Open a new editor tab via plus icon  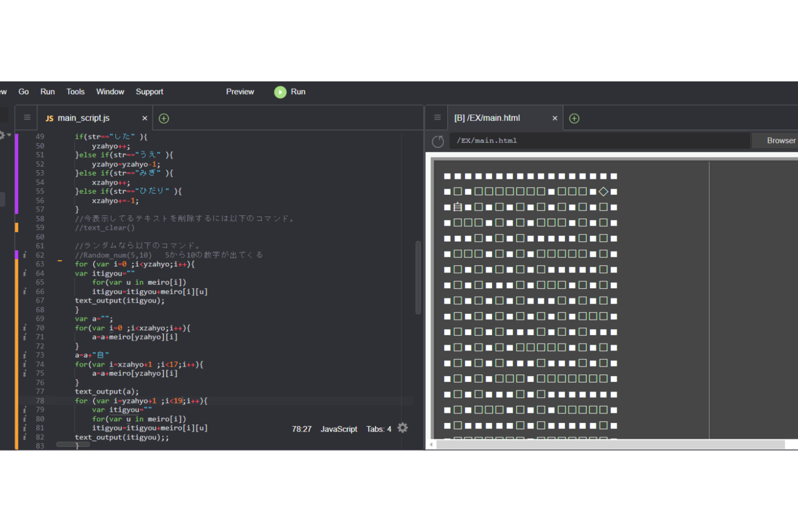pyautogui.click(x=164, y=118)
